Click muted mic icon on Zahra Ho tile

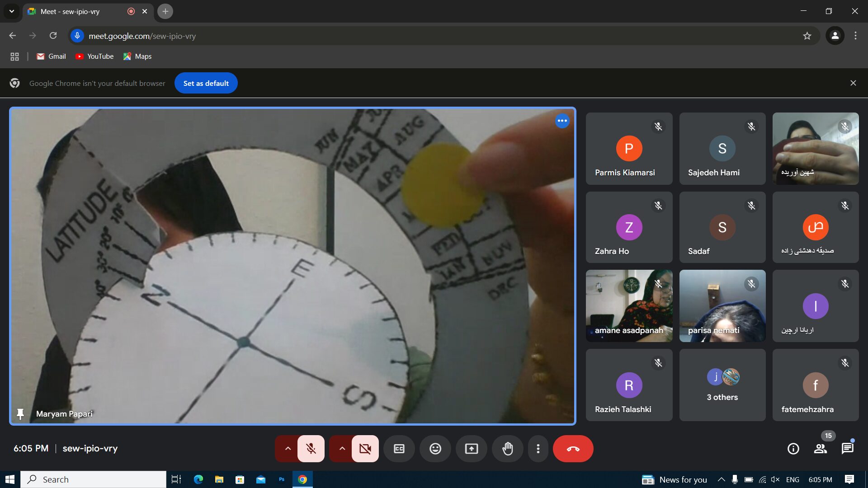pos(658,206)
